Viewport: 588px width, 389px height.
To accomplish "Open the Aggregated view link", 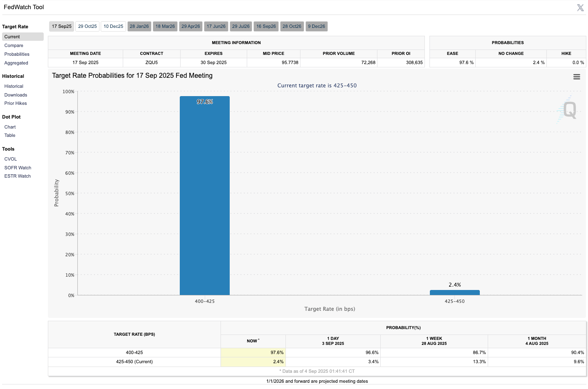I will click(x=16, y=63).
